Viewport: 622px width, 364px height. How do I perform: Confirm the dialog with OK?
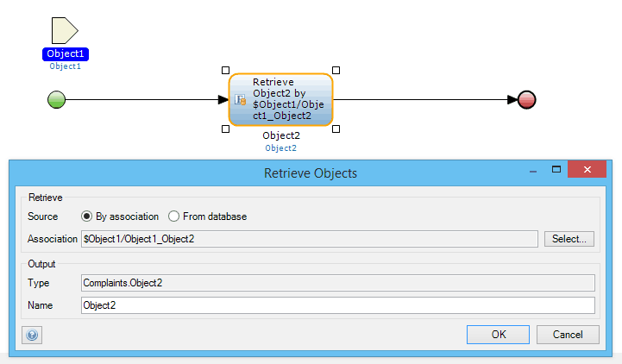coord(498,335)
